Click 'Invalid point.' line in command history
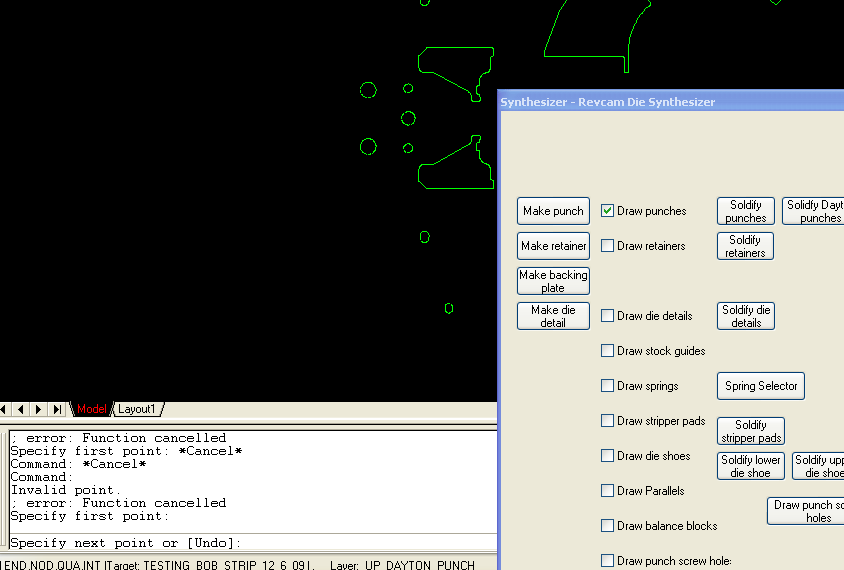Viewport: 844px width, 570px height. point(66,490)
